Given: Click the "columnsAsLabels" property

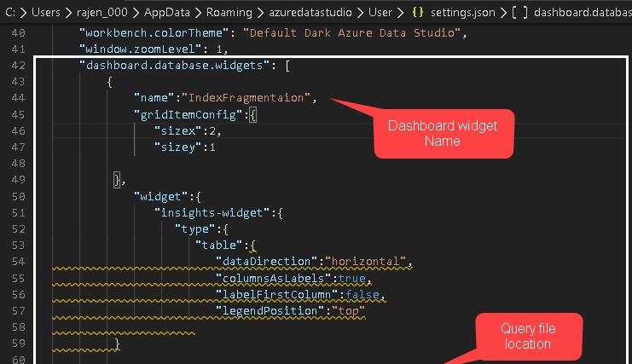Looking at the screenshot, I should tap(273, 278).
